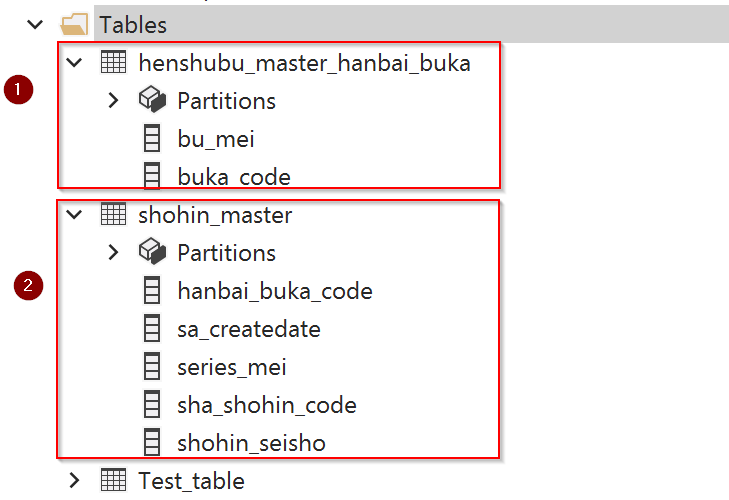Select the hanbai_buka_code column
The width and height of the screenshot is (729, 500).
click(x=275, y=291)
